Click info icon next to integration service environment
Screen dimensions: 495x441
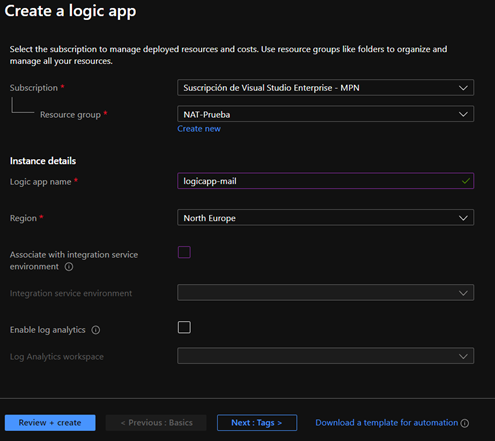click(69, 267)
